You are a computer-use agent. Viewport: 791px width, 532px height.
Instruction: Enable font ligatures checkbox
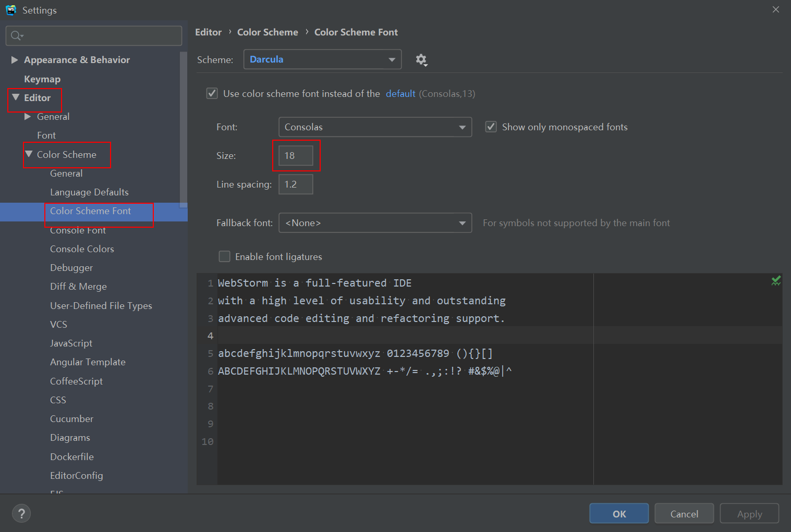(x=224, y=256)
